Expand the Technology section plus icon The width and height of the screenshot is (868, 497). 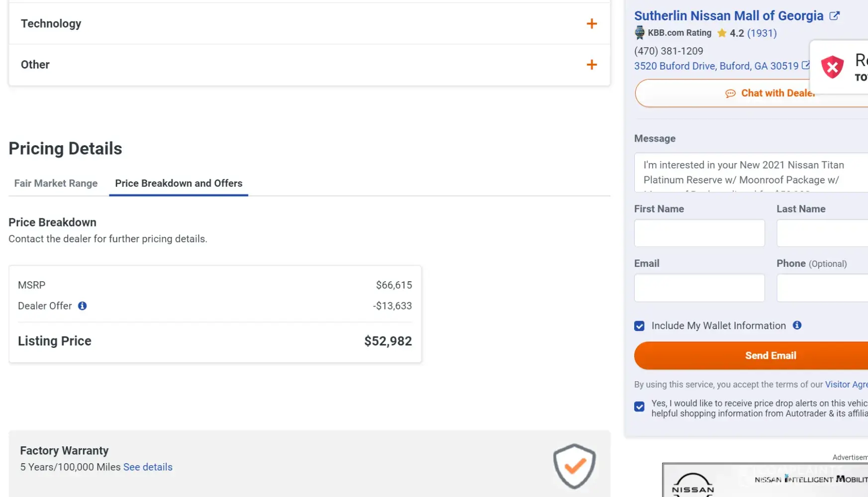tap(591, 24)
